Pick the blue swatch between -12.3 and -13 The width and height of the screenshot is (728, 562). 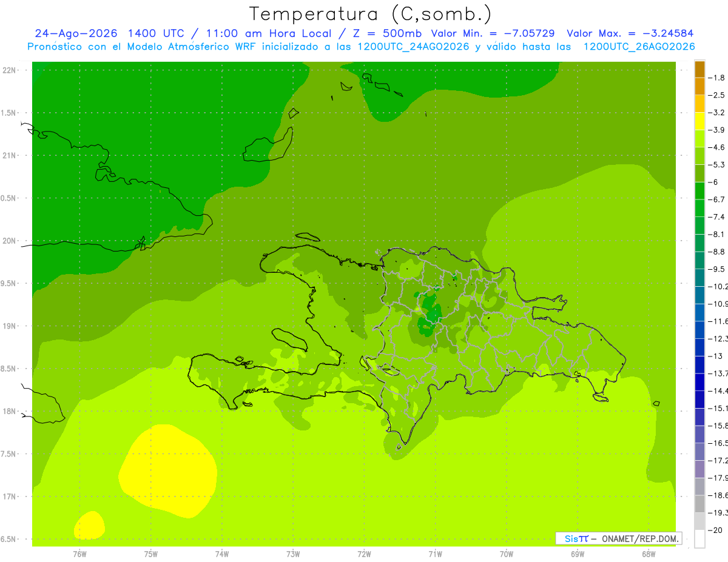pos(699,347)
